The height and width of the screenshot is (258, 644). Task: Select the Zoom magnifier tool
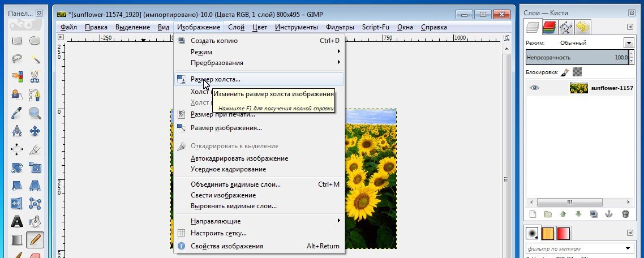point(35,113)
